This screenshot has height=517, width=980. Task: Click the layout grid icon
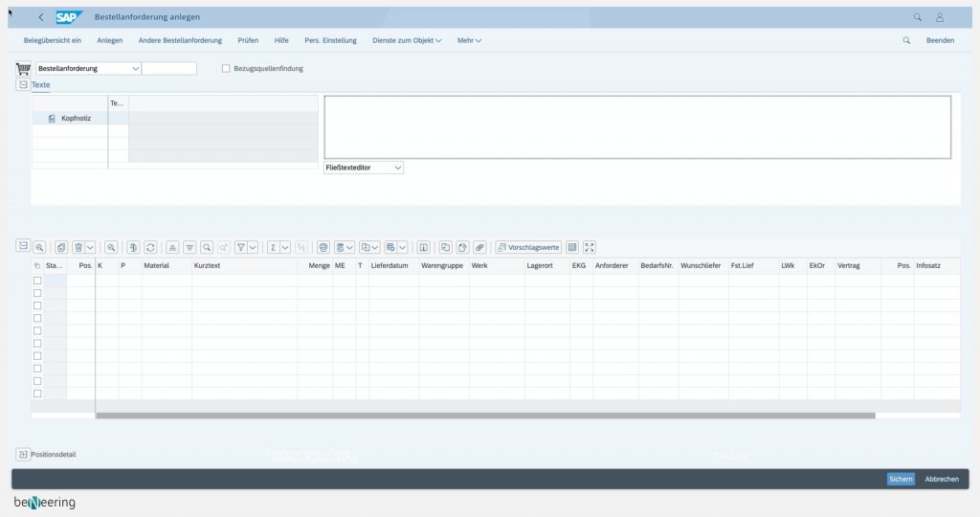(x=390, y=248)
